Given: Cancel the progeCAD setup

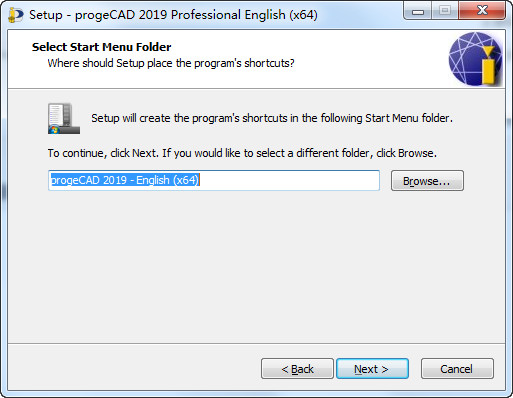Looking at the screenshot, I should (457, 369).
